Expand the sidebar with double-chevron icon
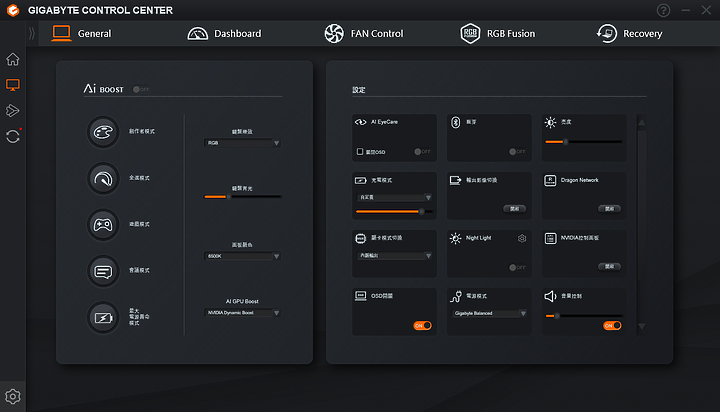The width and height of the screenshot is (720, 412). (x=32, y=34)
